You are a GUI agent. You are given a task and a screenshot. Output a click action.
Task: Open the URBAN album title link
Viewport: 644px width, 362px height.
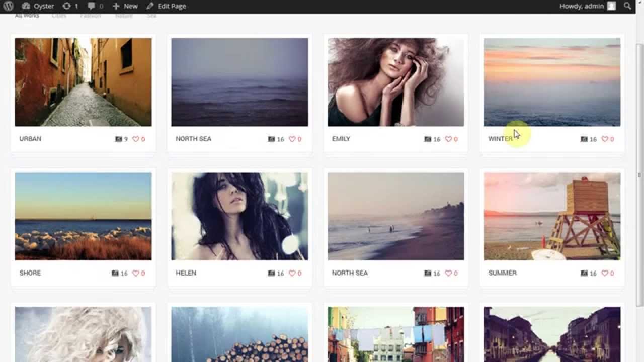[x=30, y=138]
